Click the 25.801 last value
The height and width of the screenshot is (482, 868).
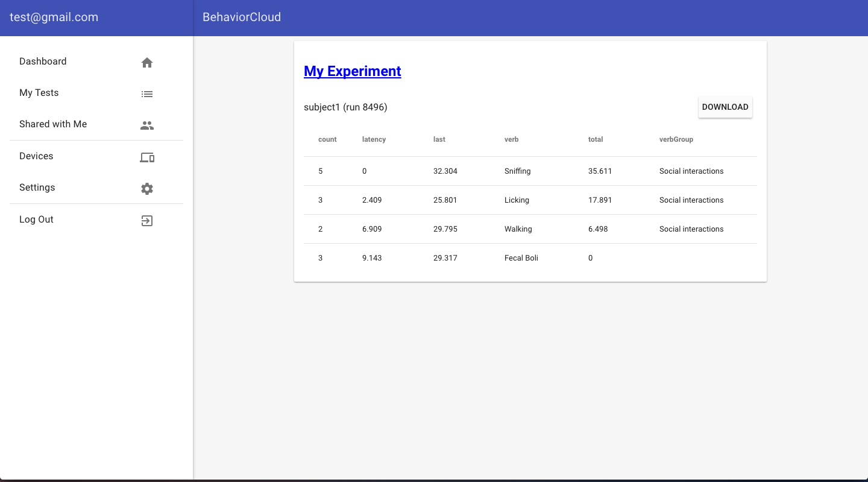(x=445, y=200)
